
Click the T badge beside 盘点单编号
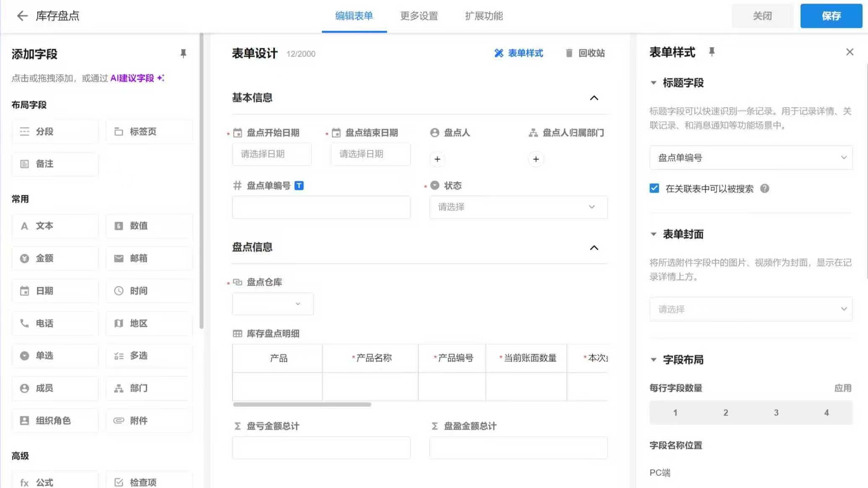299,186
